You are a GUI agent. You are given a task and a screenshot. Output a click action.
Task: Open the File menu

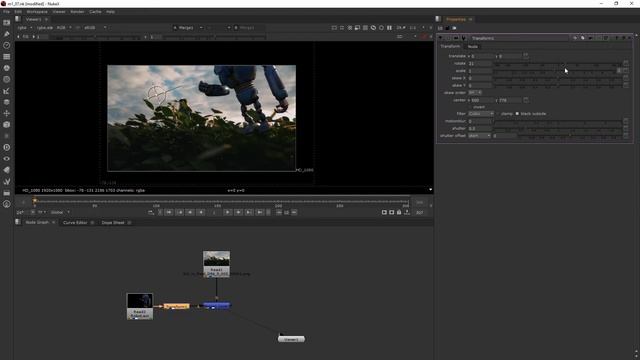click(6, 12)
